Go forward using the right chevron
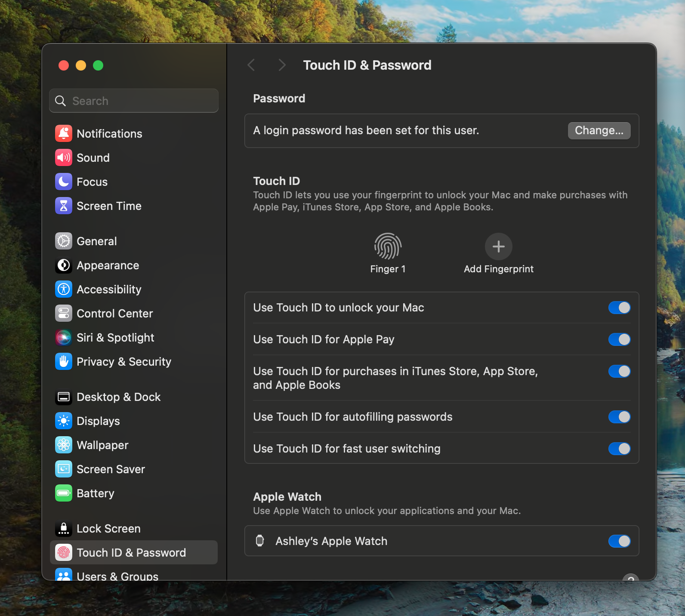 coord(282,65)
